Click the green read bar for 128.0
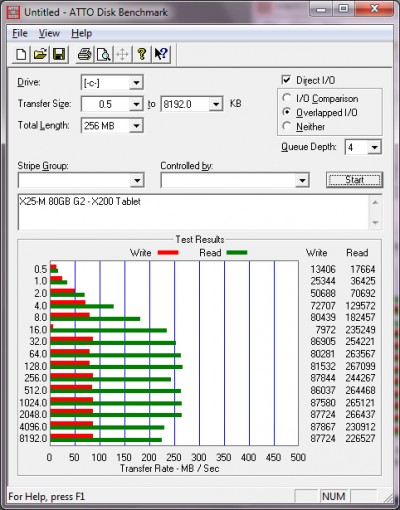 [x=116, y=367]
